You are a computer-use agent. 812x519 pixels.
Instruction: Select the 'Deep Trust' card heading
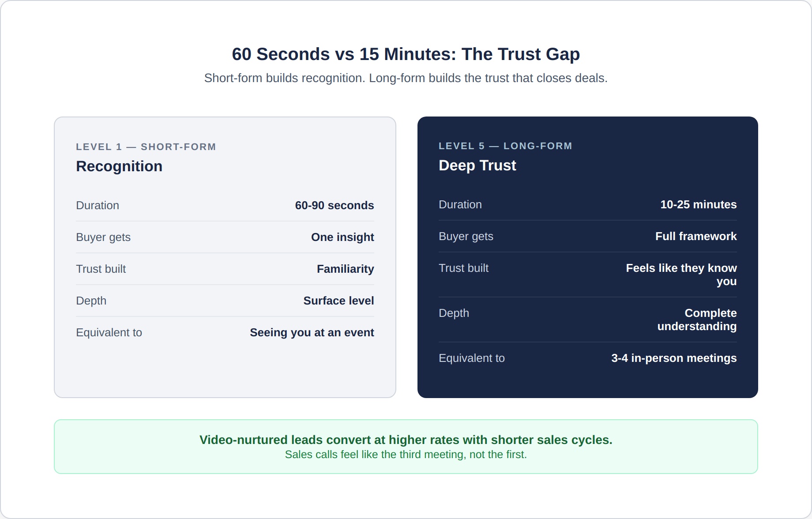477,165
